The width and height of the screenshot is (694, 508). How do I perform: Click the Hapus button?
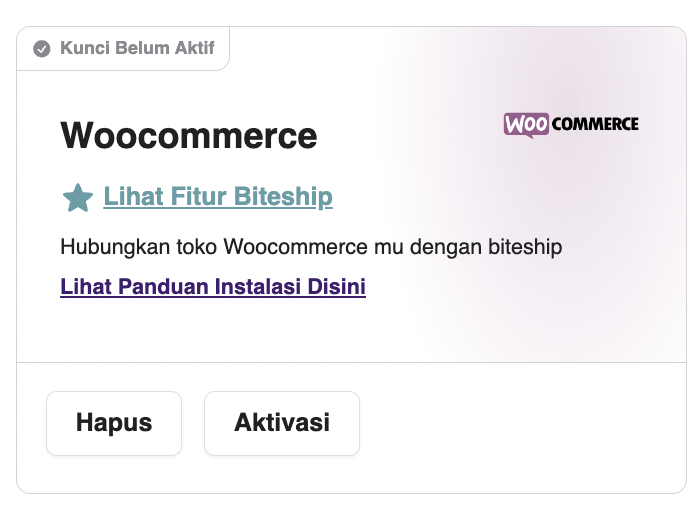coord(114,423)
